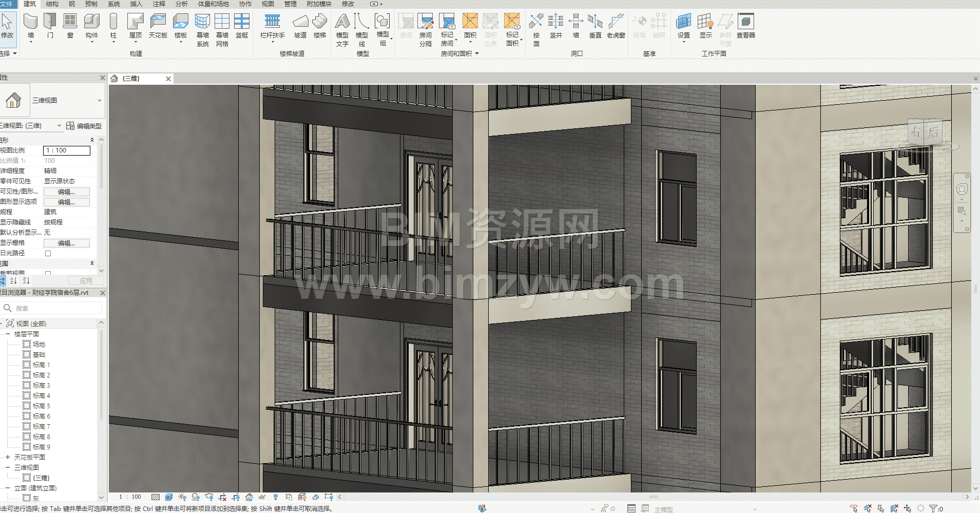980x513 pixels.
Task: Choose the Curtain System (幕墙系统) tool
Action: [203, 30]
